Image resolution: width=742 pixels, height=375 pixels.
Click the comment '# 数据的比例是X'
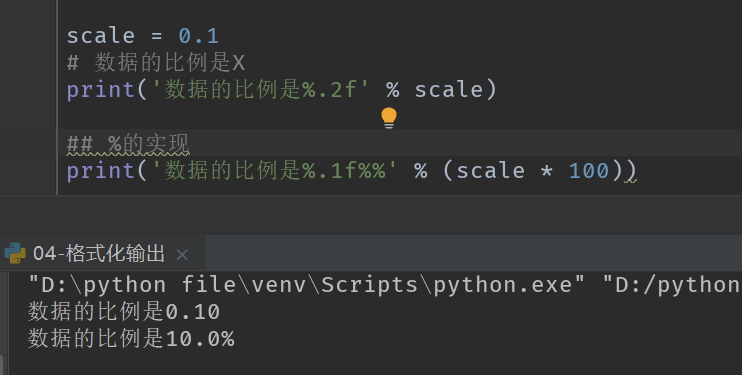tap(156, 62)
